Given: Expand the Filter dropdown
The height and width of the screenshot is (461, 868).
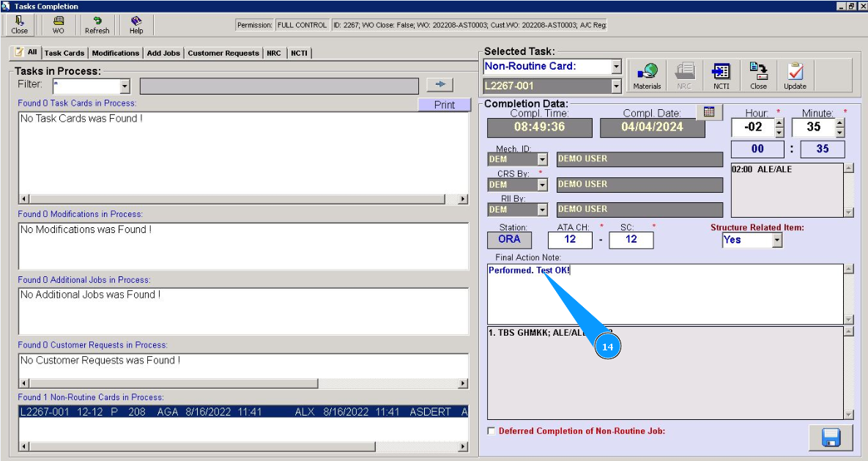Looking at the screenshot, I should click(125, 86).
